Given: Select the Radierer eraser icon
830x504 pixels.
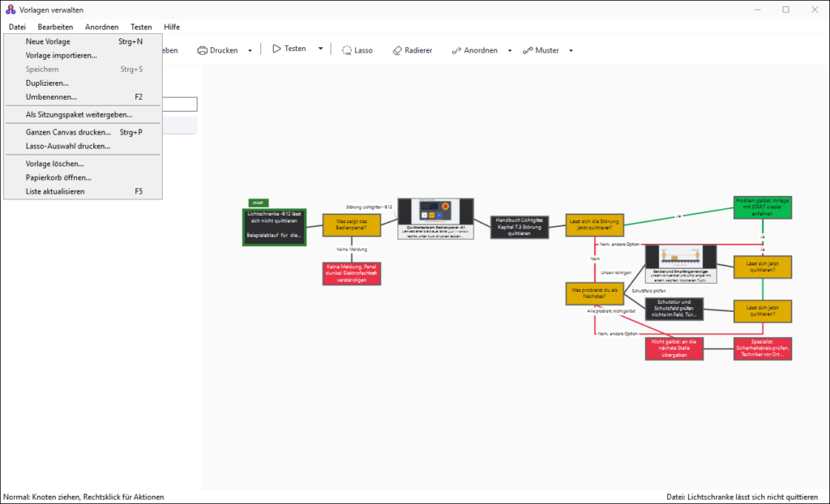Looking at the screenshot, I should click(x=397, y=50).
